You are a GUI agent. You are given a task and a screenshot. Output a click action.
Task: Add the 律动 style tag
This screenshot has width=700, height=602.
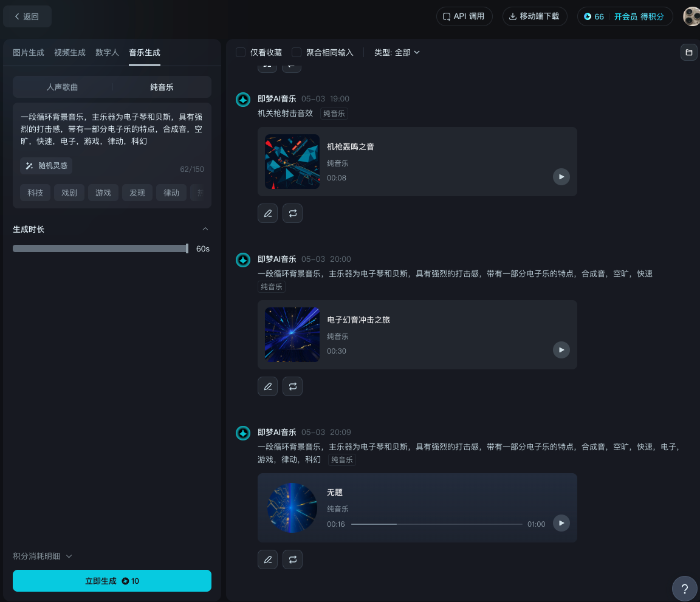coord(171,193)
